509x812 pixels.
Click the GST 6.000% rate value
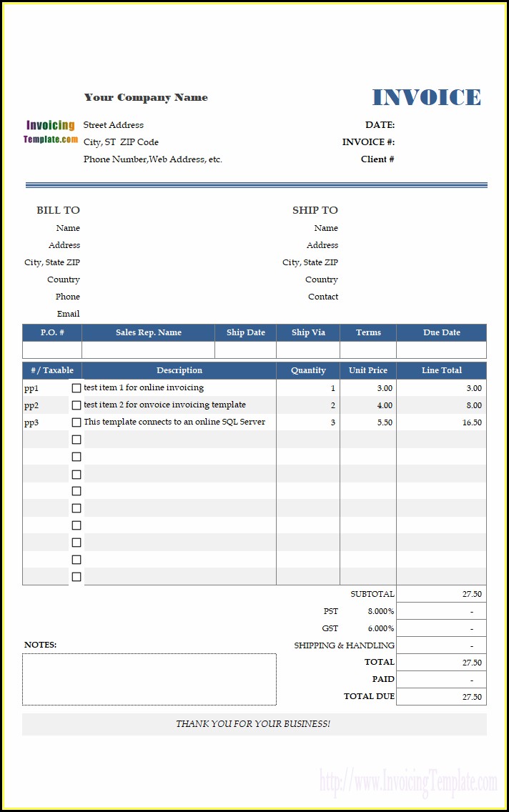380,628
